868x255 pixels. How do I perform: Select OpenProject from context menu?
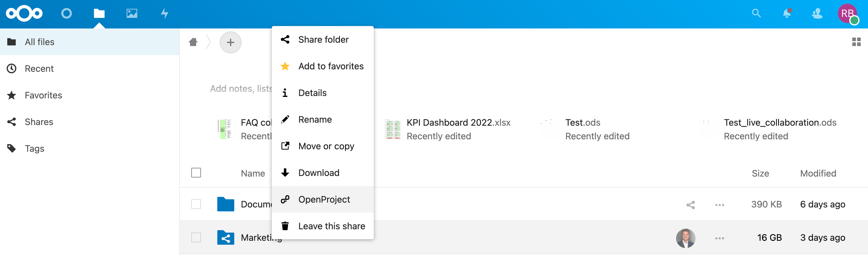(x=324, y=199)
